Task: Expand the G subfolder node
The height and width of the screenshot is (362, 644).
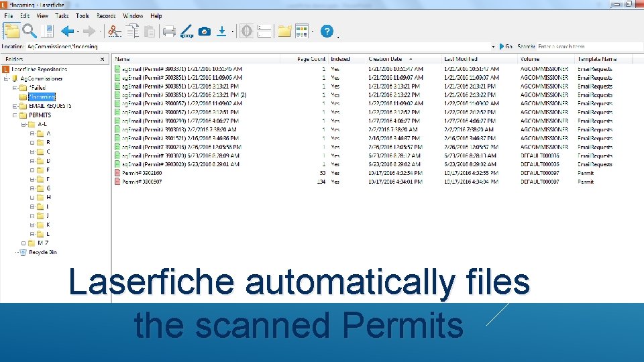Action: (x=32, y=188)
